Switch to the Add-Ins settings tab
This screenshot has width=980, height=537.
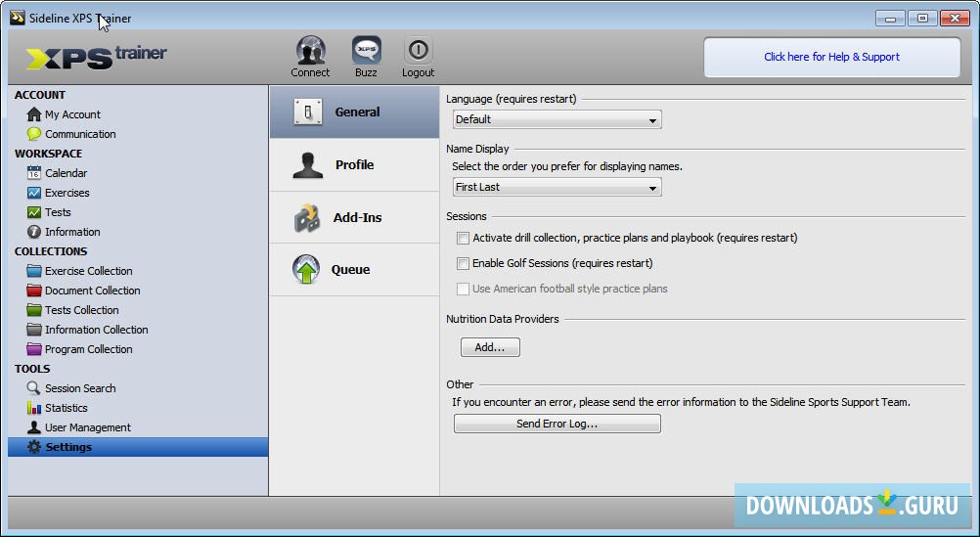[354, 217]
